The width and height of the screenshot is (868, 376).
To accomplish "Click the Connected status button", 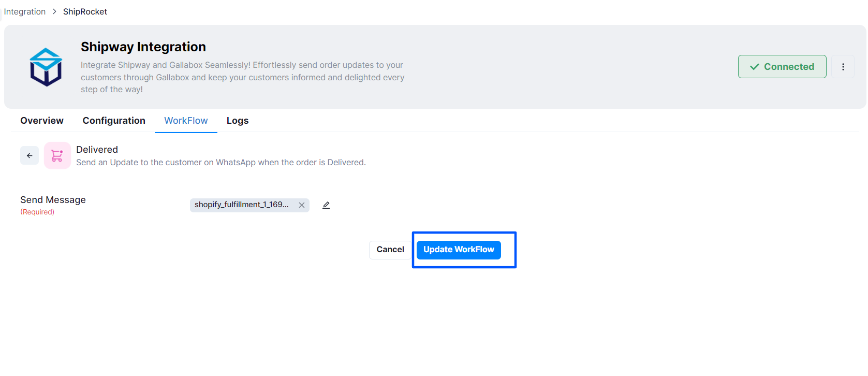I will [782, 67].
